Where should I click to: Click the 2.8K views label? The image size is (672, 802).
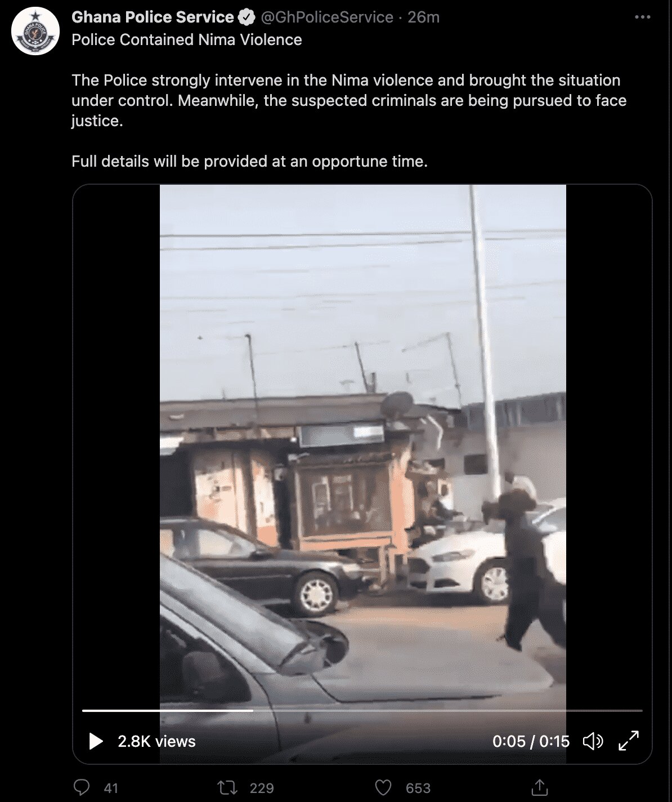[x=156, y=741]
